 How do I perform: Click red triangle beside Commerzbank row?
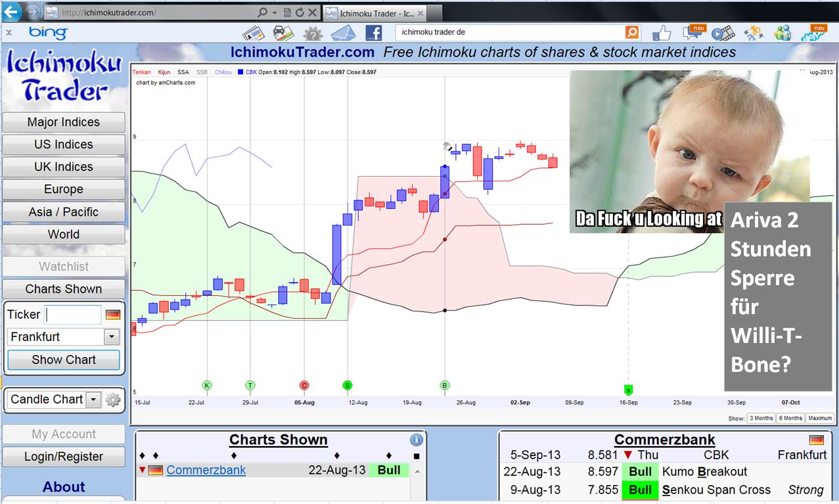pos(142,470)
